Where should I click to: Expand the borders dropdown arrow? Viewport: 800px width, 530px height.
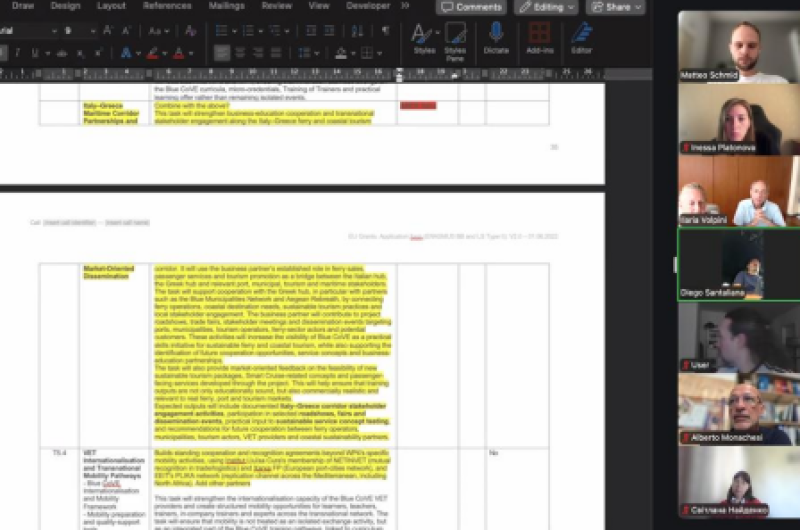[379, 53]
